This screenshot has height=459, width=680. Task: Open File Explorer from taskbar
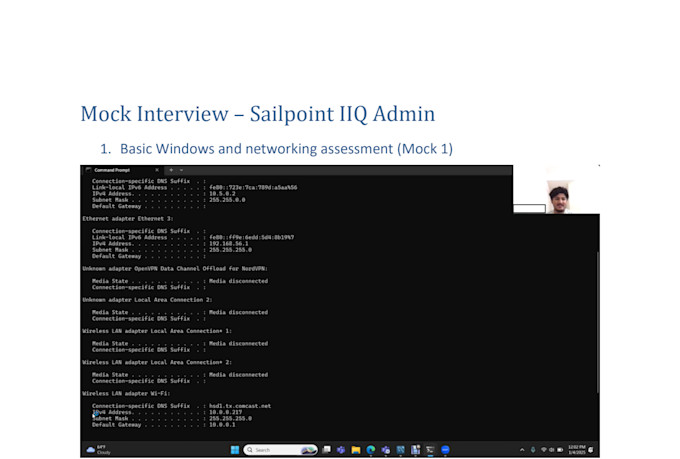[356, 450]
